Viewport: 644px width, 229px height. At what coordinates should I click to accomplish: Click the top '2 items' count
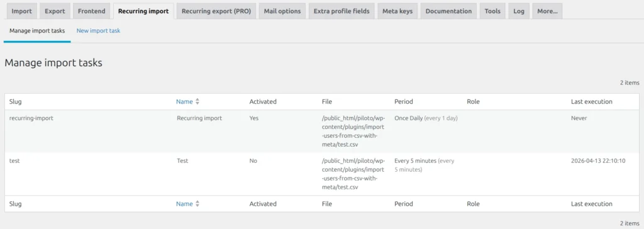point(630,82)
